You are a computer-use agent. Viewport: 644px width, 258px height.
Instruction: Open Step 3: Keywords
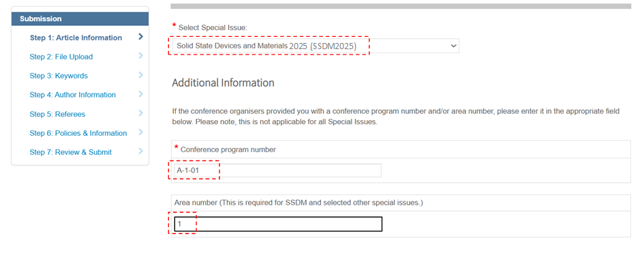pyautogui.click(x=59, y=76)
